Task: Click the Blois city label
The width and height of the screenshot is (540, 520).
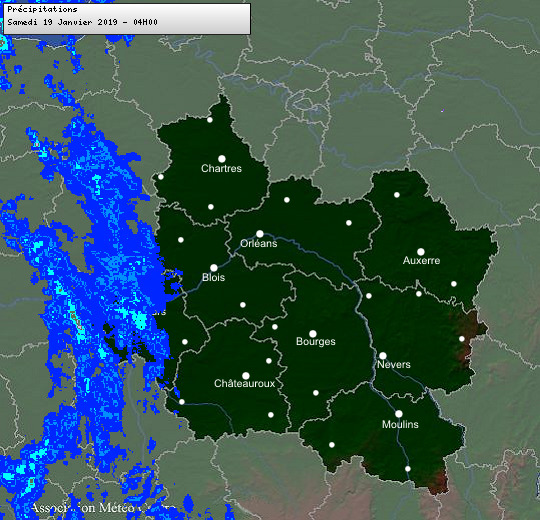Action: [214, 277]
